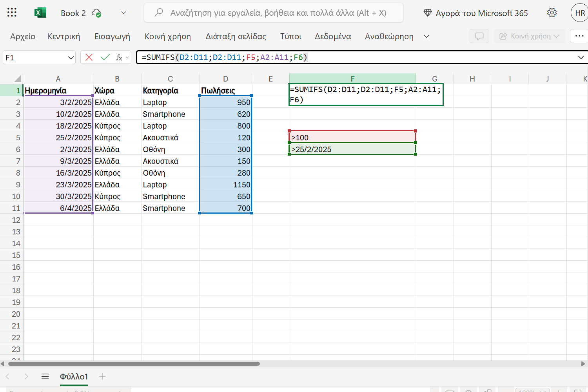Select column F header
The width and height of the screenshot is (588, 392).
352,78
